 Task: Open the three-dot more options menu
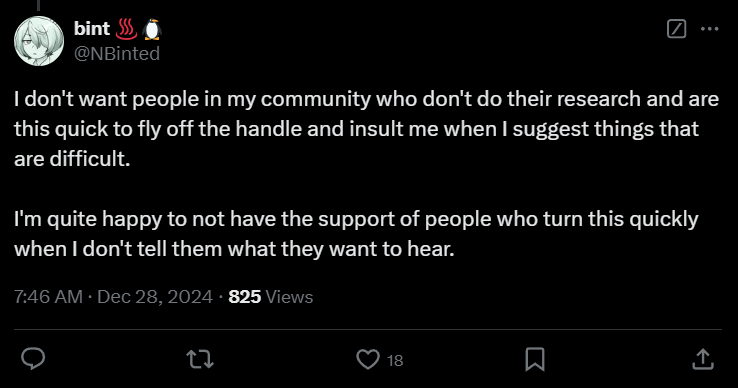tap(709, 29)
